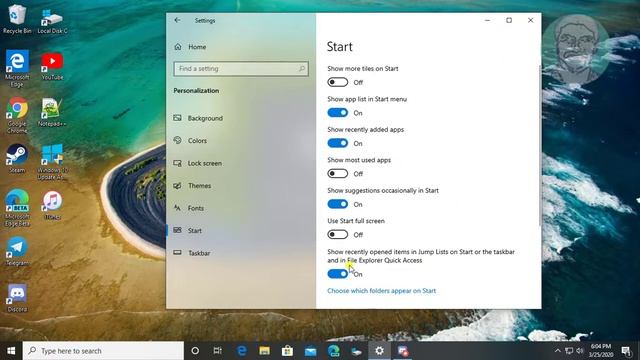
Task: Open the Windows Start button
Action: 11,351
